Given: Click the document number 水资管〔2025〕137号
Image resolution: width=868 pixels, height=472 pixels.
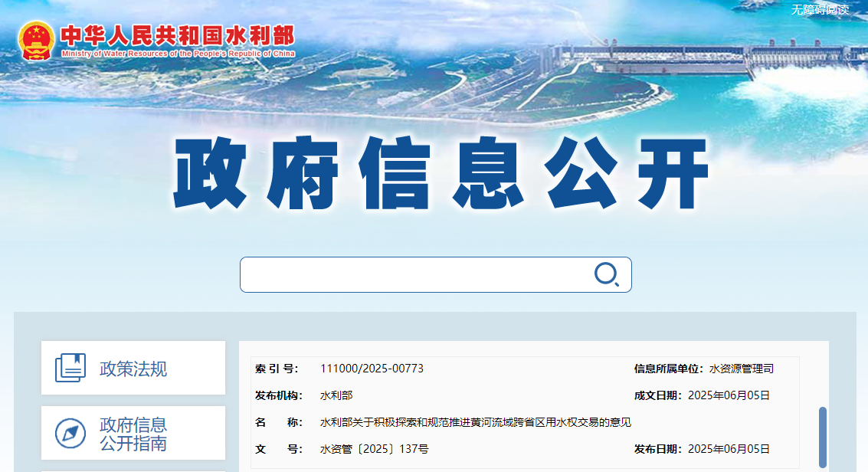Looking at the screenshot, I should coord(374,449).
